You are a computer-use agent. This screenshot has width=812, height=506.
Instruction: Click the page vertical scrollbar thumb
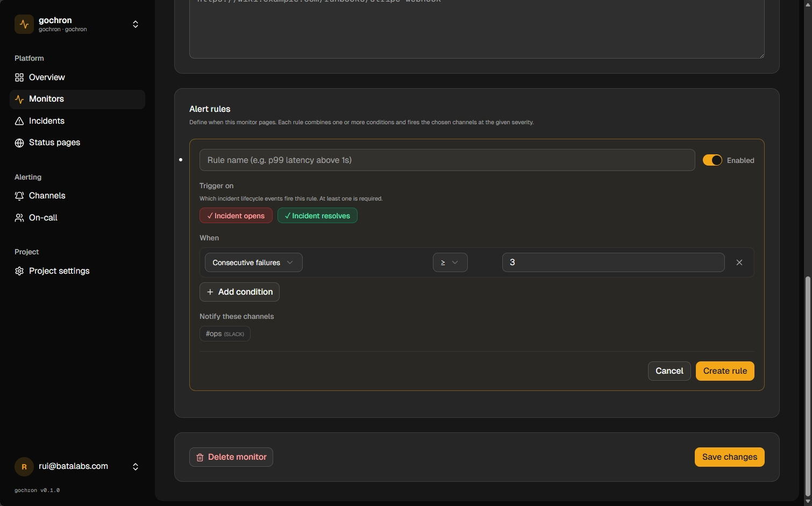pyautogui.click(x=808, y=386)
